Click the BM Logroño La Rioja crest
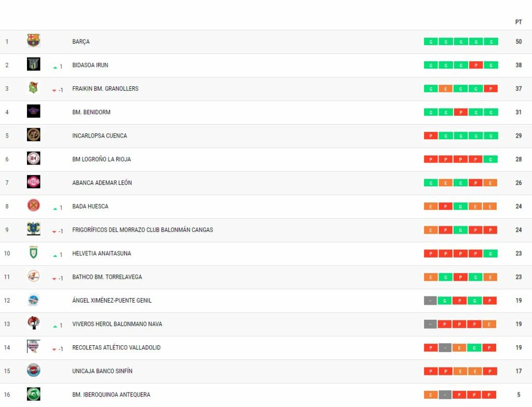The height and width of the screenshot is (407, 532). coord(34,158)
